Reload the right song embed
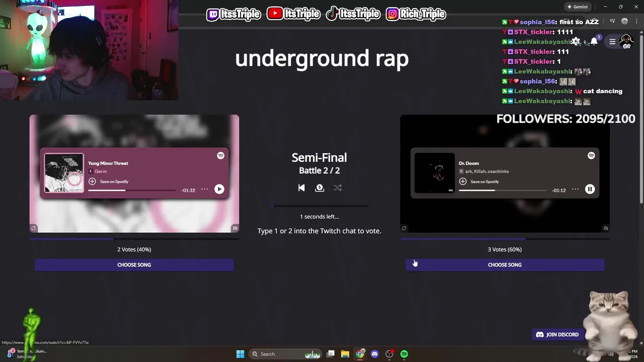 404,228
